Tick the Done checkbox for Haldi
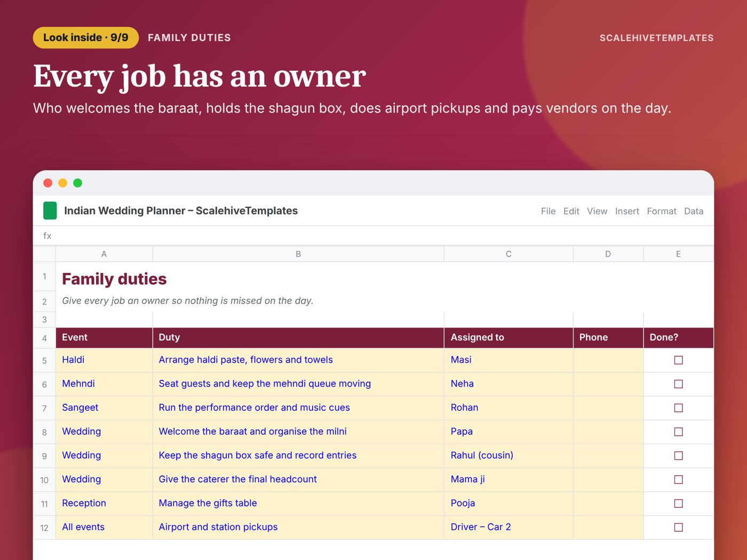The image size is (747, 560). click(679, 360)
